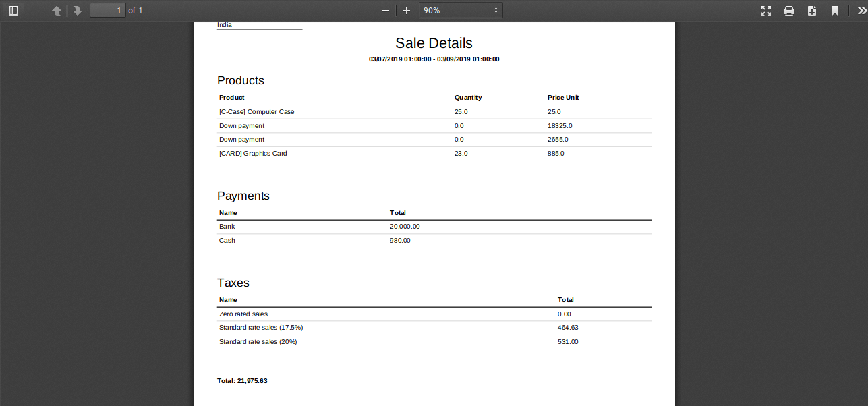Zoom out using the minus button
Image resolution: width=868 pixels, height=406 pixels.
point(386,11)
